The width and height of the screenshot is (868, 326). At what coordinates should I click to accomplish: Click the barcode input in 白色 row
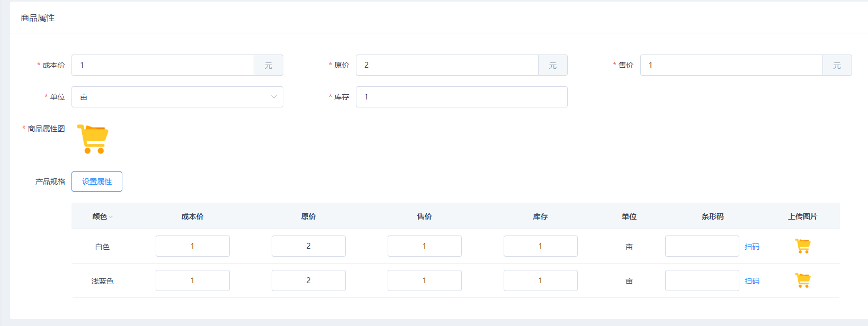pyautogui.click(x=702, y=246)
